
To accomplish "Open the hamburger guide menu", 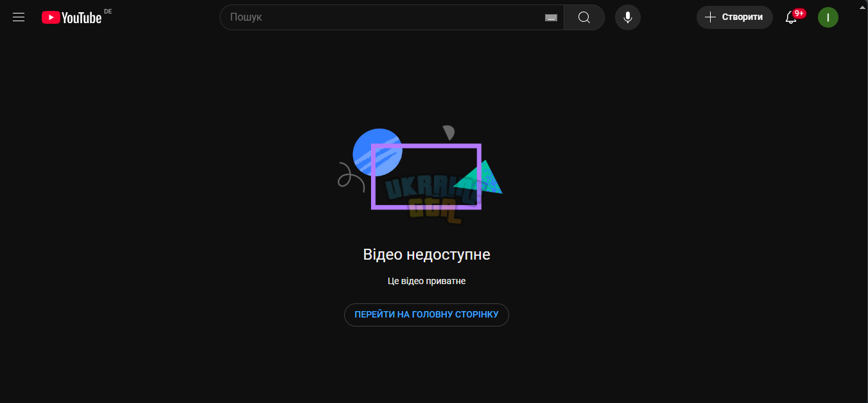I will point(19,17).
